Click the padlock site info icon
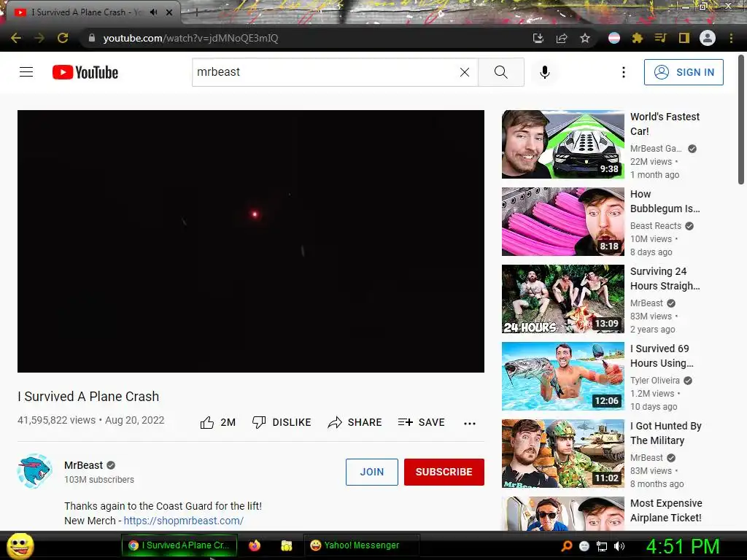 tap(91, 38)
